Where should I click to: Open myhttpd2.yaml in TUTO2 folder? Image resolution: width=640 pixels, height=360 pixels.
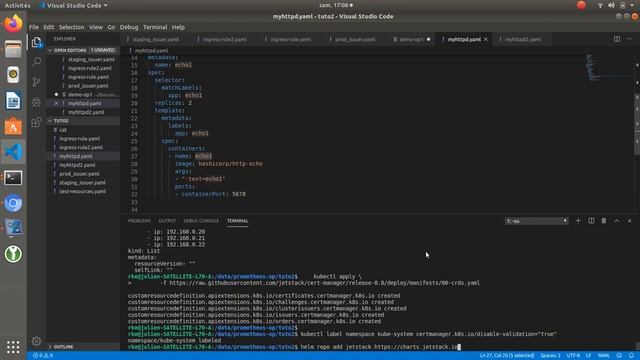pyautogui.click(x=83, y=165)
